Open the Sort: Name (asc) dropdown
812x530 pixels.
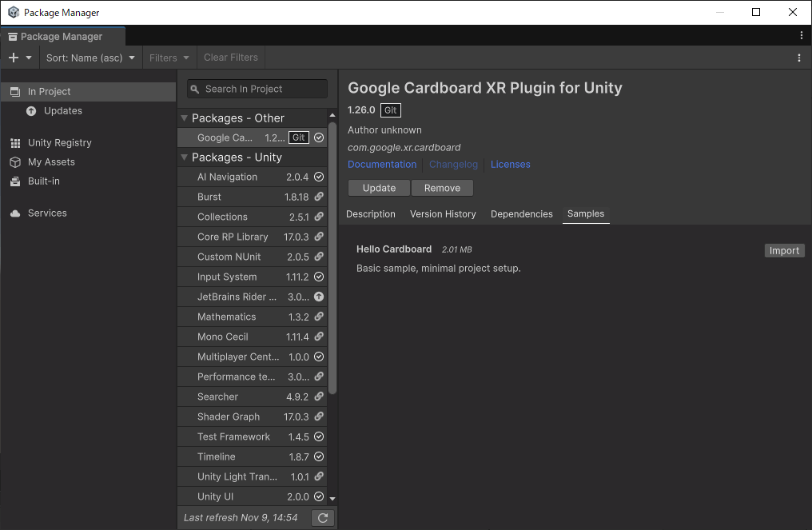click(90, 58)
